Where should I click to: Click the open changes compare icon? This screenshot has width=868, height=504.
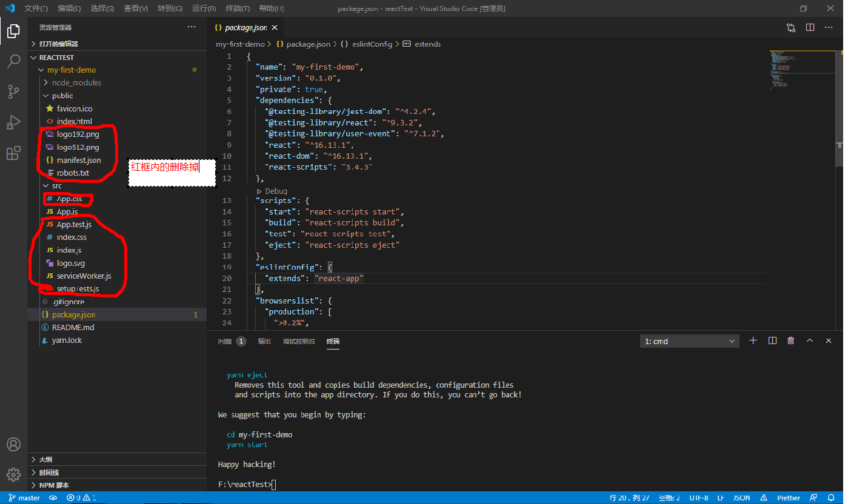point(791,27)
